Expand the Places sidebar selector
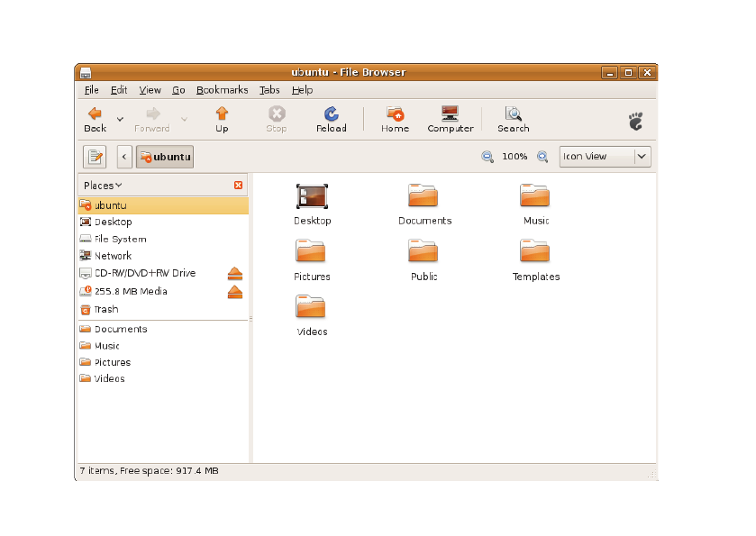 tap(103, 186)
